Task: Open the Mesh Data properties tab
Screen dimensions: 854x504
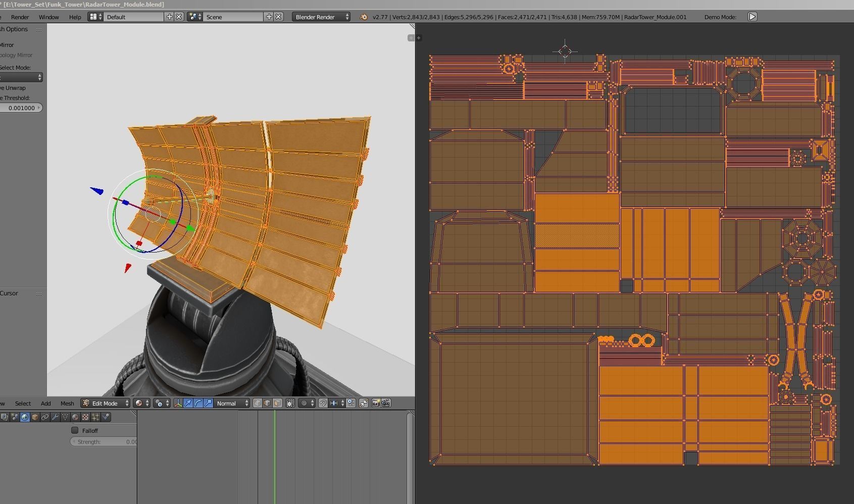Action: [x=65, y=417]
